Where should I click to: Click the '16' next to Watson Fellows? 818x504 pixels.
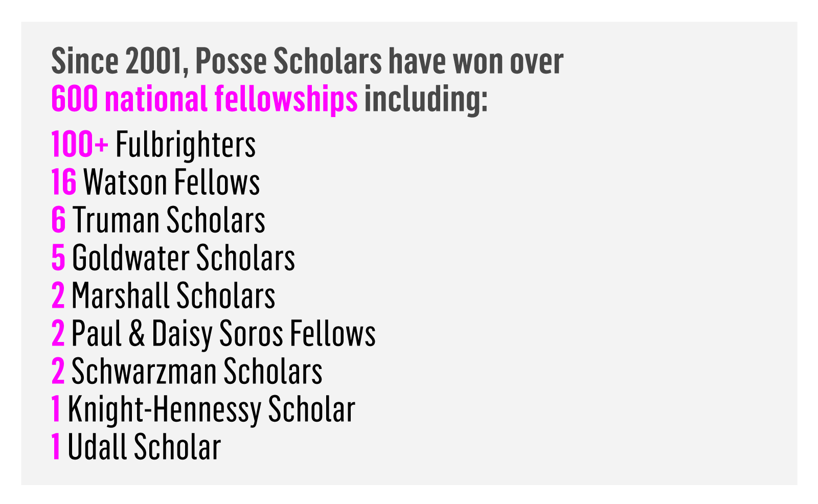click(64, 182)
